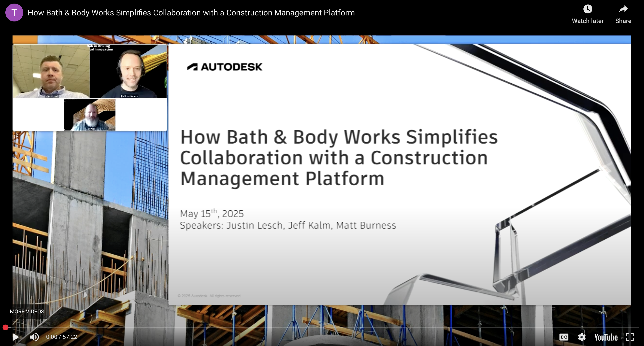Image resolution: width=644 pixels, height=346 pixels.
Task: Click the 0:00 / 57:22 time display
Action: [61, 337]
